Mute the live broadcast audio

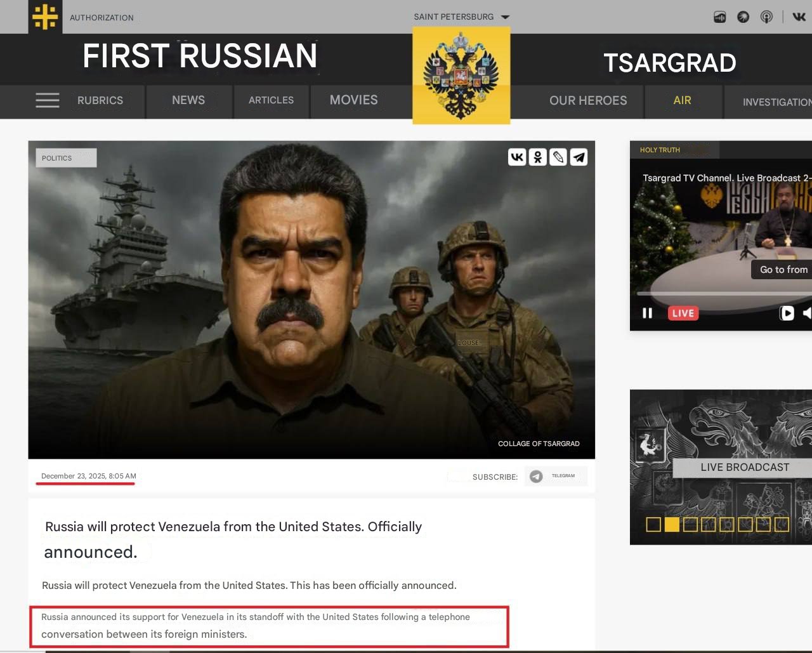click(807, 313)
